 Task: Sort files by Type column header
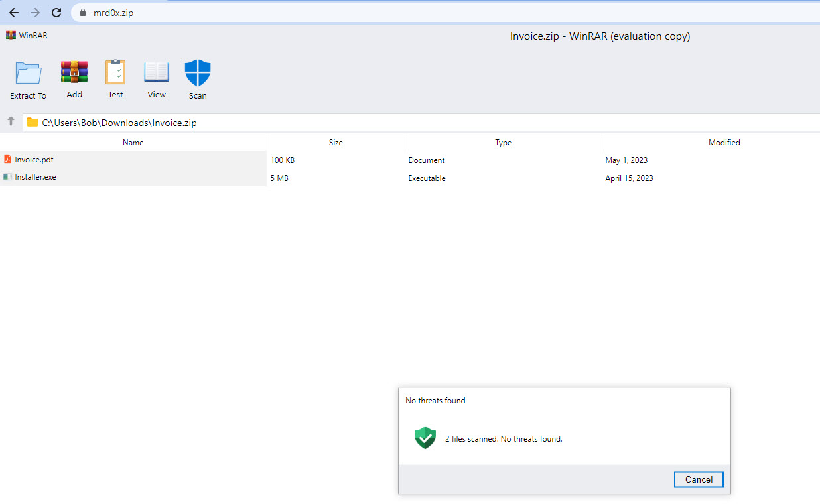pyautogui.click(x=504, y=143)
